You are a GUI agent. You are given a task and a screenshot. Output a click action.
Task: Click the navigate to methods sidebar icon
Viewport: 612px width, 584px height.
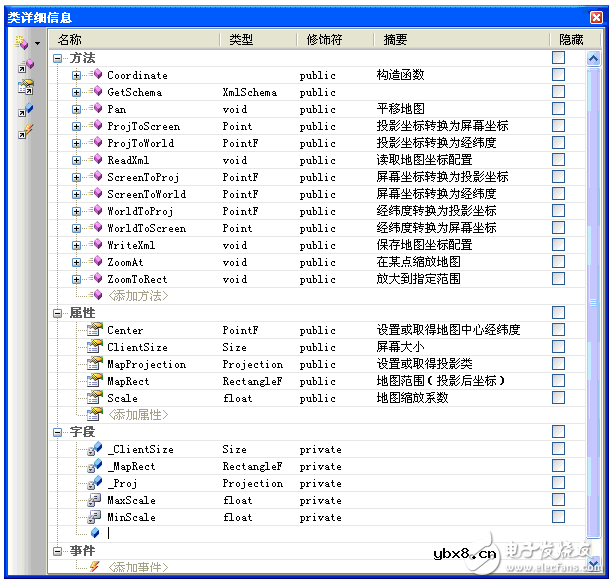[25, 66]
